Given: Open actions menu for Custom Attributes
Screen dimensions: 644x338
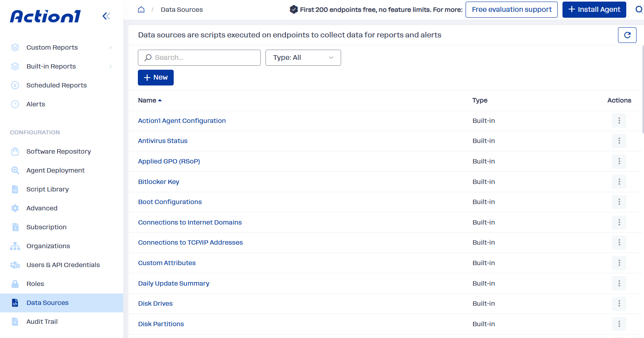Looking at the screenshot, I should 619,263.
